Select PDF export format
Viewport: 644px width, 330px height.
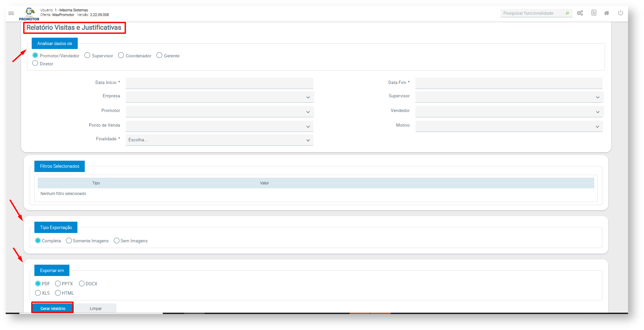coord(38,284)
